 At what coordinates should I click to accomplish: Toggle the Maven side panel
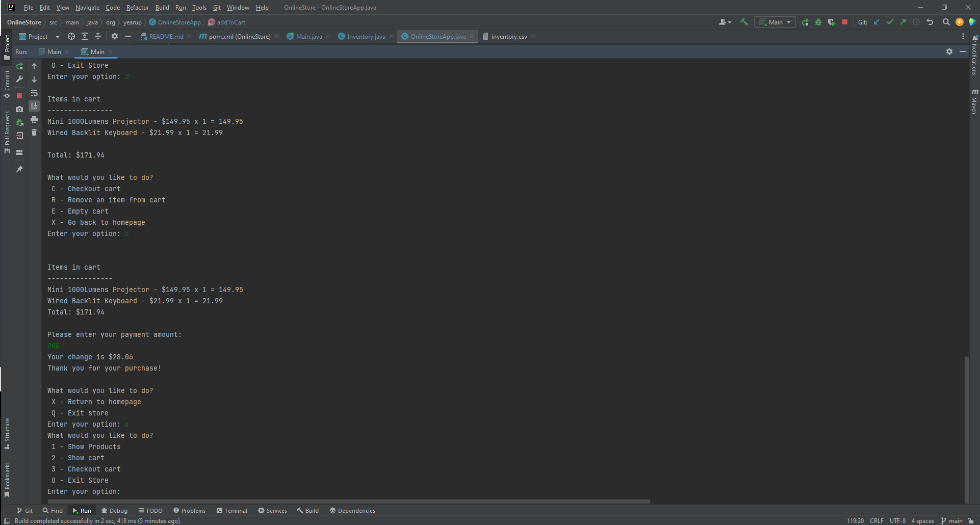pos(974,101)
